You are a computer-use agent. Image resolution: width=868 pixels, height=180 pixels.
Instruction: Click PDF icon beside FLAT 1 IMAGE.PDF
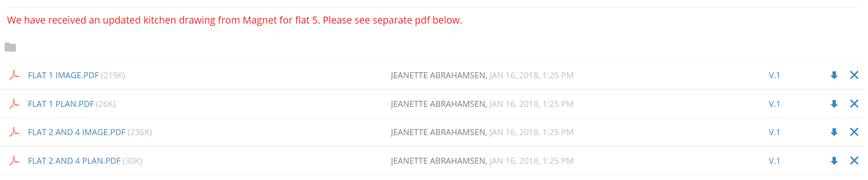coord(14,75)
